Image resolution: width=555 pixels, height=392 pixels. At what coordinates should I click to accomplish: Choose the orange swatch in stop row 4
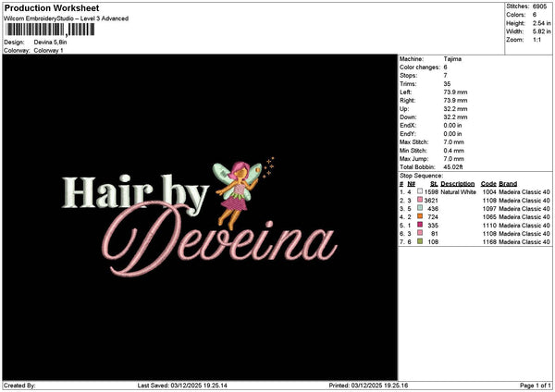420,216
